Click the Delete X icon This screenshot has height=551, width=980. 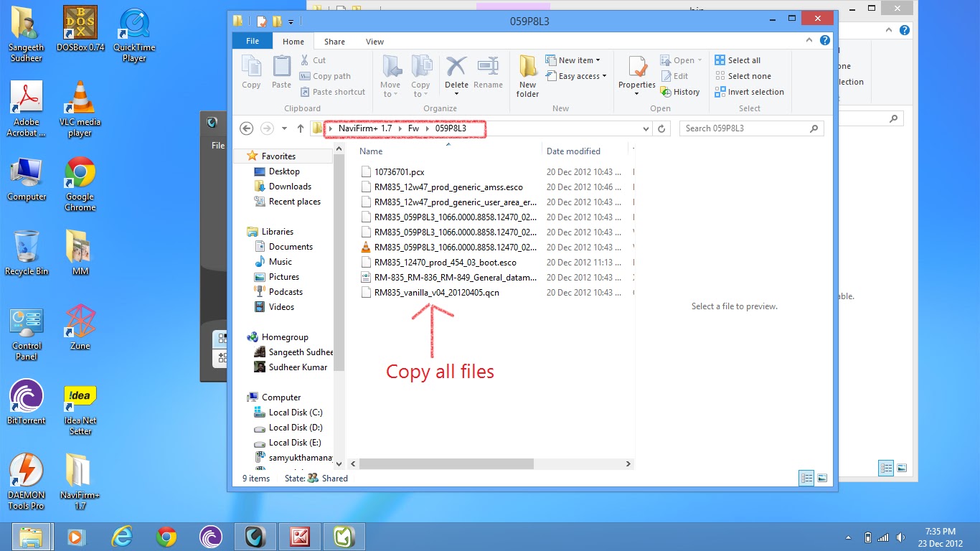coord(456,66)
